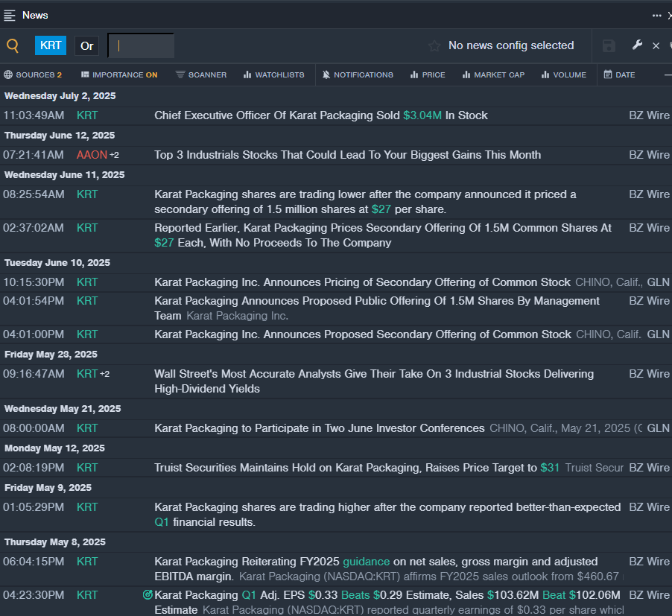Click the AAON ticker symbol
672x616 pixels.
(x=92, y=155)
